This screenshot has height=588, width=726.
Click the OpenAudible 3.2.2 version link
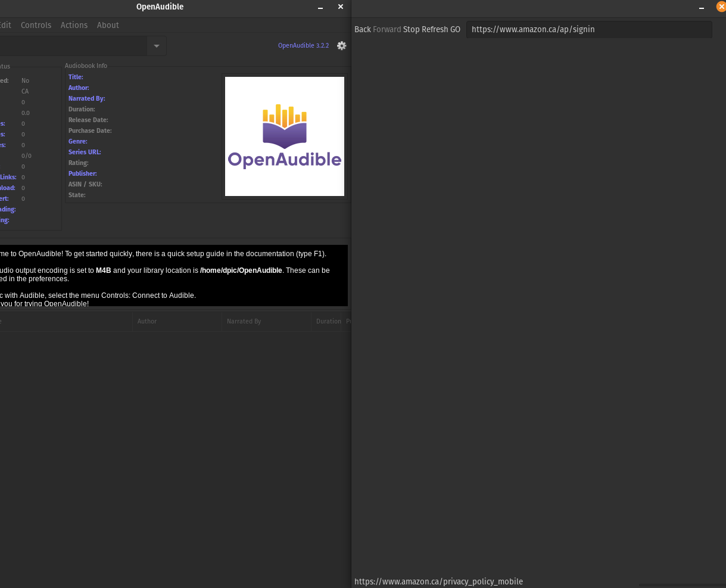(x=303, y=45)
